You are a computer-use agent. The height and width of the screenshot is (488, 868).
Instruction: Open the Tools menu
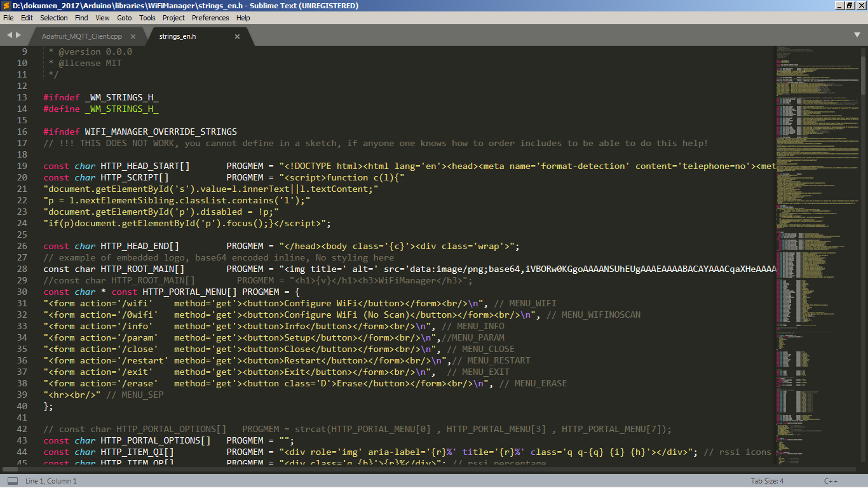pos(147,18)
